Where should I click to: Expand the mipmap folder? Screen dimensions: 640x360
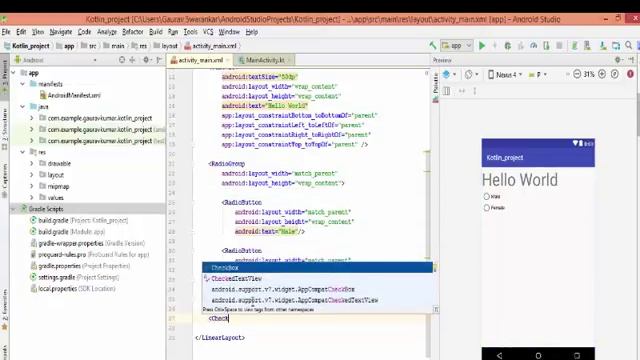click(x=32, y=187)
